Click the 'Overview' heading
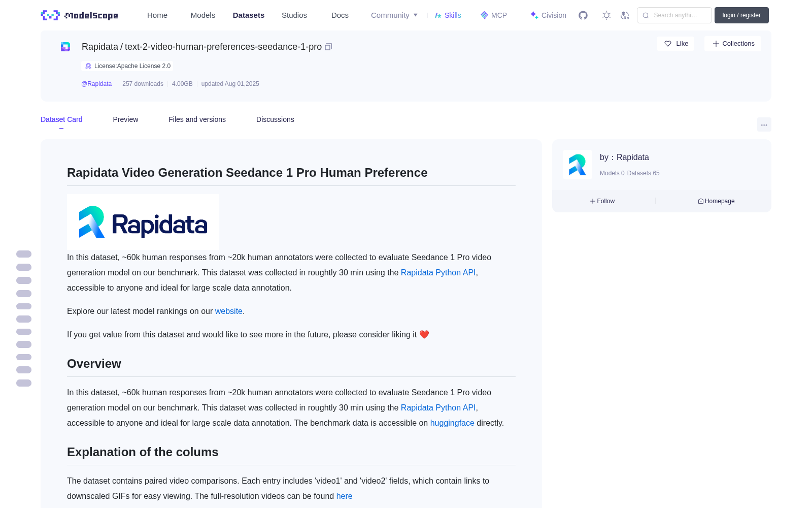Image resolution: width=812 pixels, height=508 pixels. click(94, 364)
